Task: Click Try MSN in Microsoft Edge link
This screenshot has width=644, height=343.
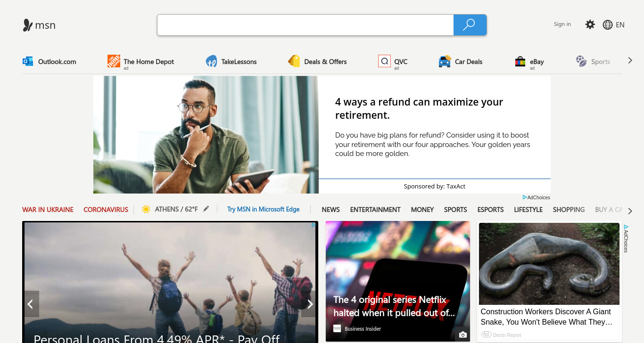Action: click(x=263, y=209)
